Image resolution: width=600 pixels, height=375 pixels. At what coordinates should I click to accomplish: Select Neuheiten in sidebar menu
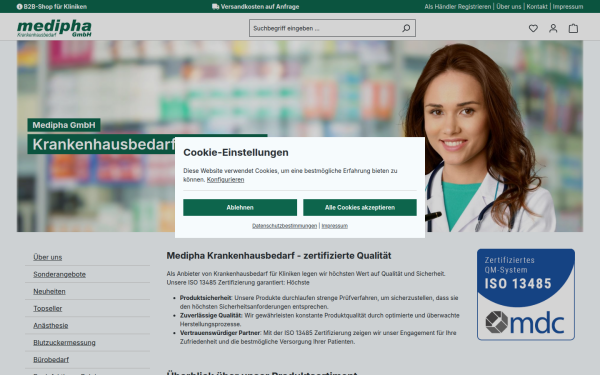click(x=49, y=291)
